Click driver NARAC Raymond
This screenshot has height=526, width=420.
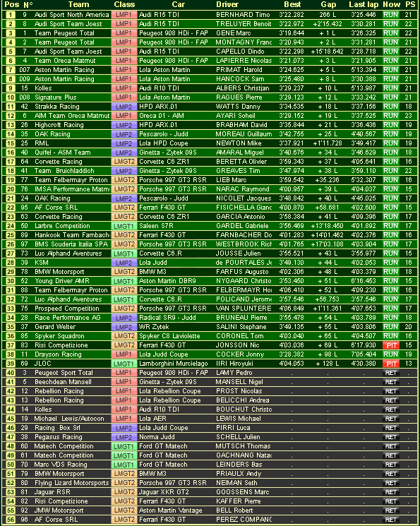tap(243, 189)
